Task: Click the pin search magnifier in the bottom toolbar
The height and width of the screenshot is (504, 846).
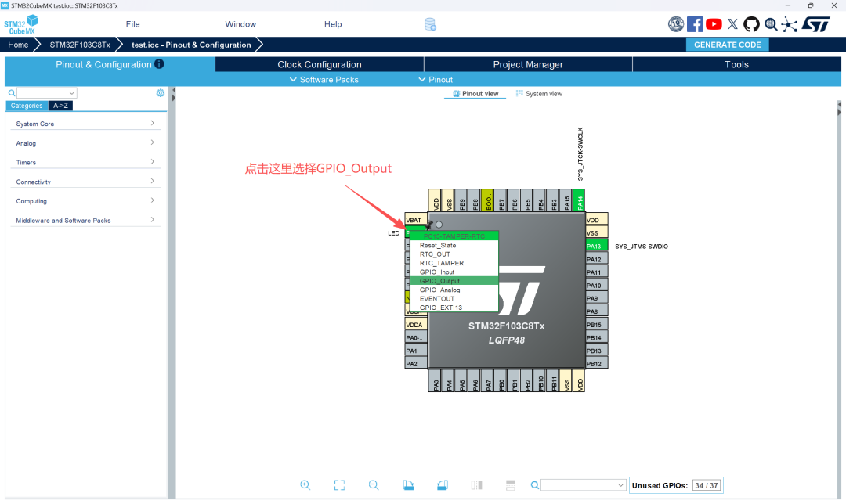Action: coord(535,485)
